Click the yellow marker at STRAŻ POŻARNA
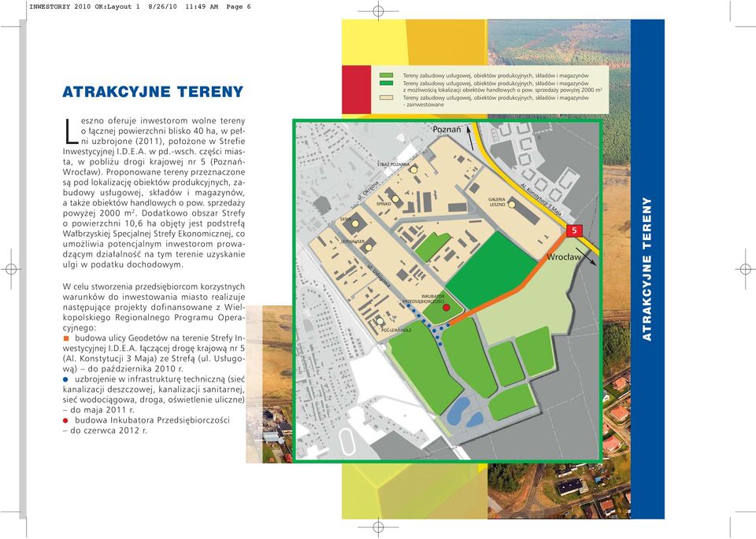 413,169
